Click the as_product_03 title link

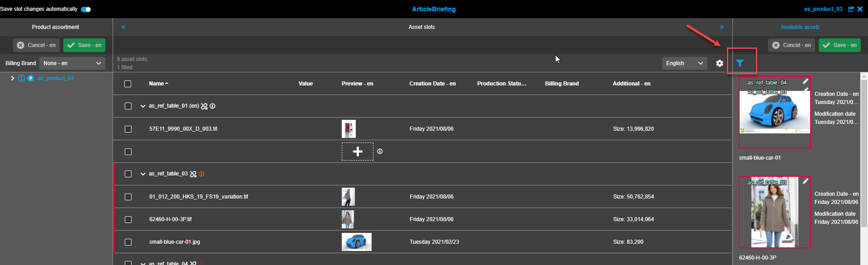coord(823,9)
